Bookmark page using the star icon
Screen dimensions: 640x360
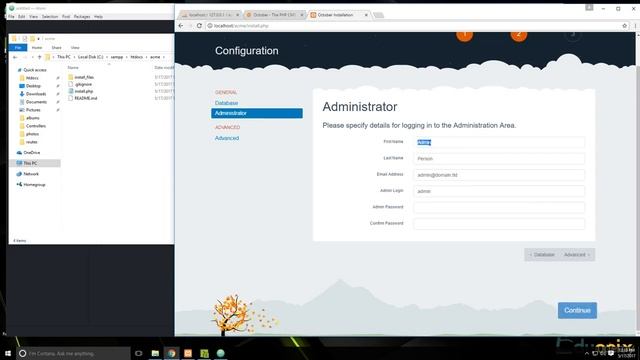(624, 26)
